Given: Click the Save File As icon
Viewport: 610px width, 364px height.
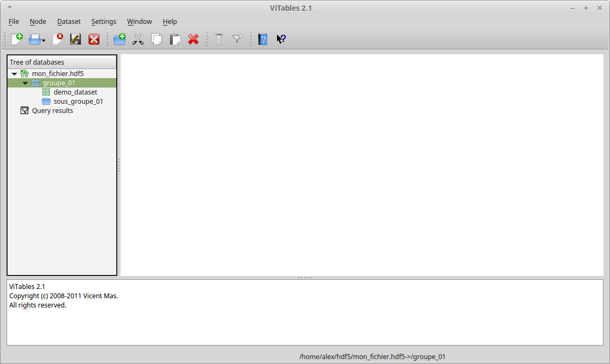Looking at the screenshot, I should click(x=76, y=39).
